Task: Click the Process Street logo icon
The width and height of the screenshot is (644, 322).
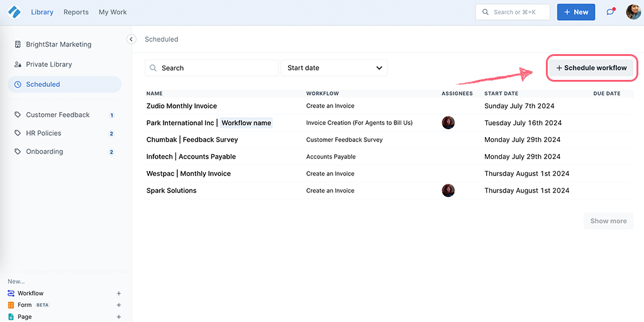Action: (x=14, y=13)
